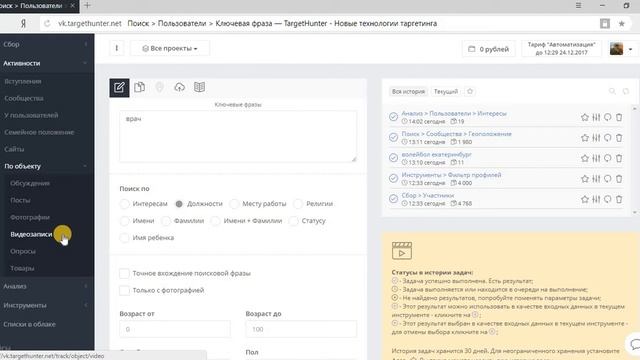640x360 pixels.
Task: Open Сообщества in the sidebar
Action: tap(24, 98)
